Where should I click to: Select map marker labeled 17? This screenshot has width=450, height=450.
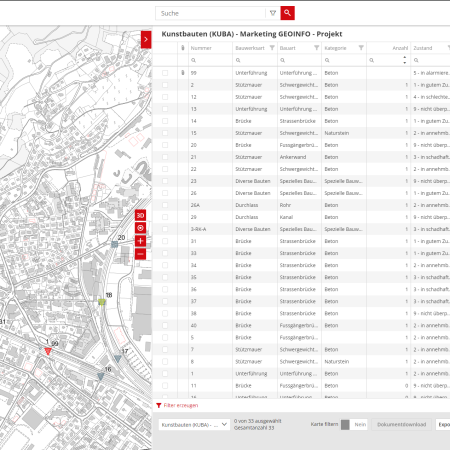118,358
